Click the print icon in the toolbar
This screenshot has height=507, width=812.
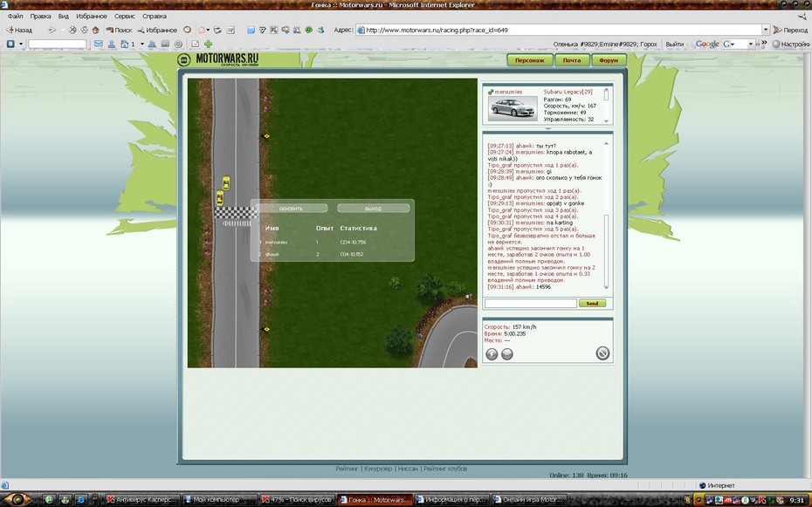point(217,30)
